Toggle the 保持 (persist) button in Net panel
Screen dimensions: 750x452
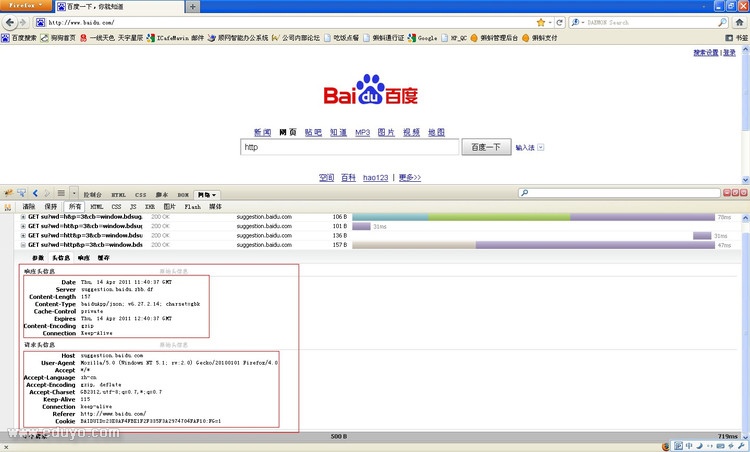click(52, 207)
